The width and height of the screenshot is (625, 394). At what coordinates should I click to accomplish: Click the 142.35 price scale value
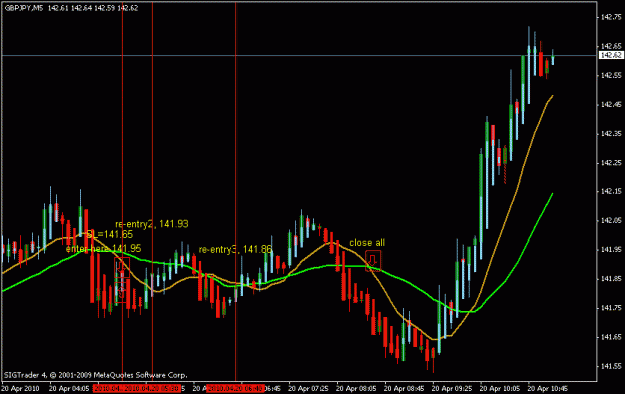(611, 134)
